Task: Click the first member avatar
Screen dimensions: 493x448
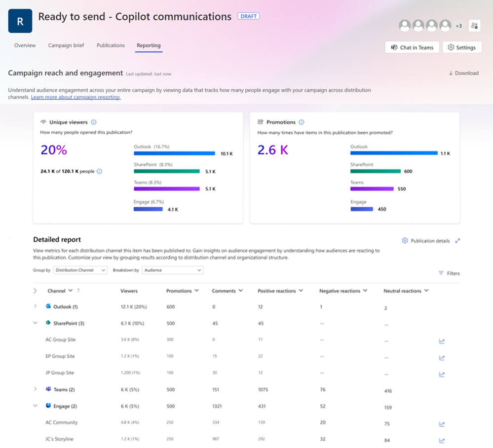Action: [x=405, y=26]
